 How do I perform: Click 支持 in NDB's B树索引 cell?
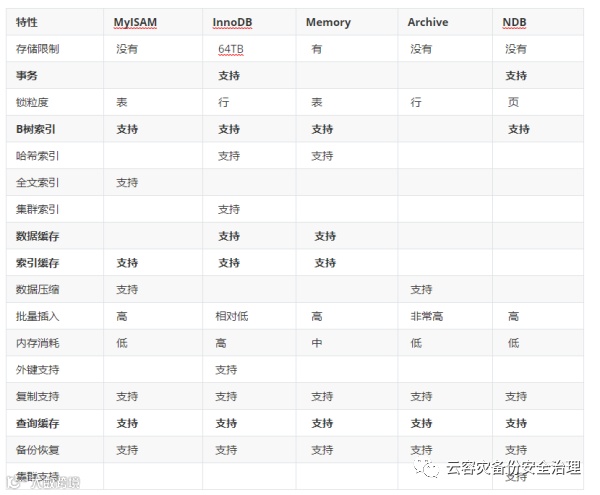[518, 129]
